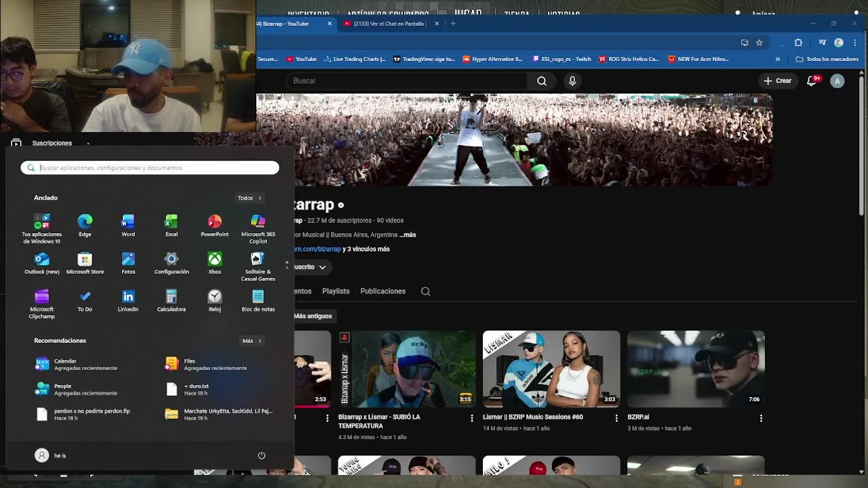Launch PowerPoint from pinned apps
The image size is (868, 488).
pyautogui.click(x=214, y=226)
